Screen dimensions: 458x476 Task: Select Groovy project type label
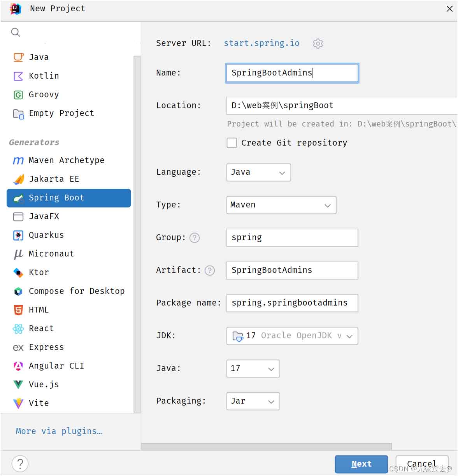(x=44, y=95)
